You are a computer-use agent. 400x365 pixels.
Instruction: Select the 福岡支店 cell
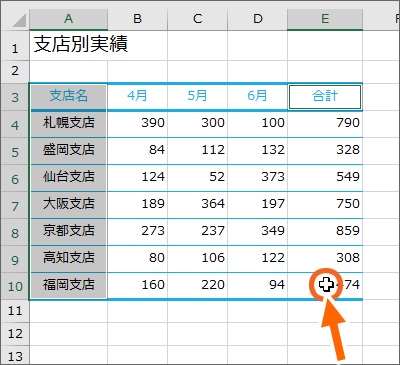[x=68, y=286]
